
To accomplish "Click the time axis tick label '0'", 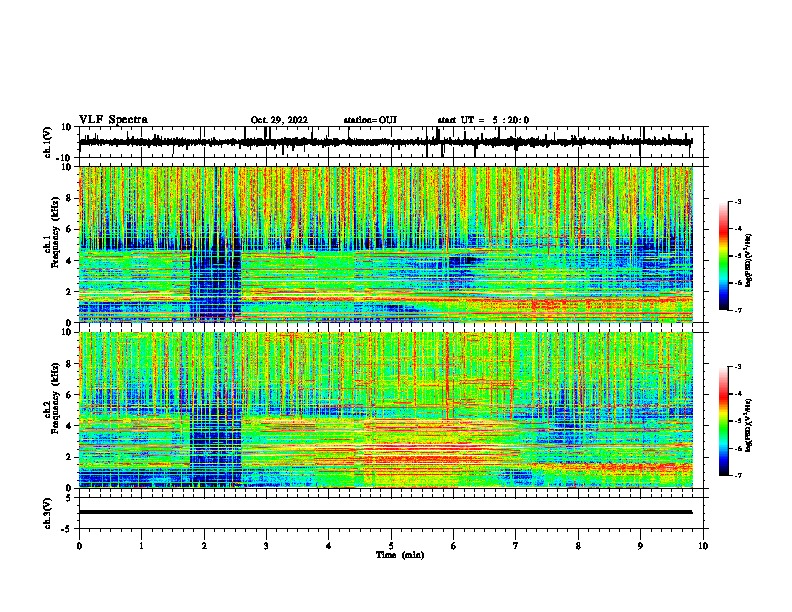I will tap(79, 546).
